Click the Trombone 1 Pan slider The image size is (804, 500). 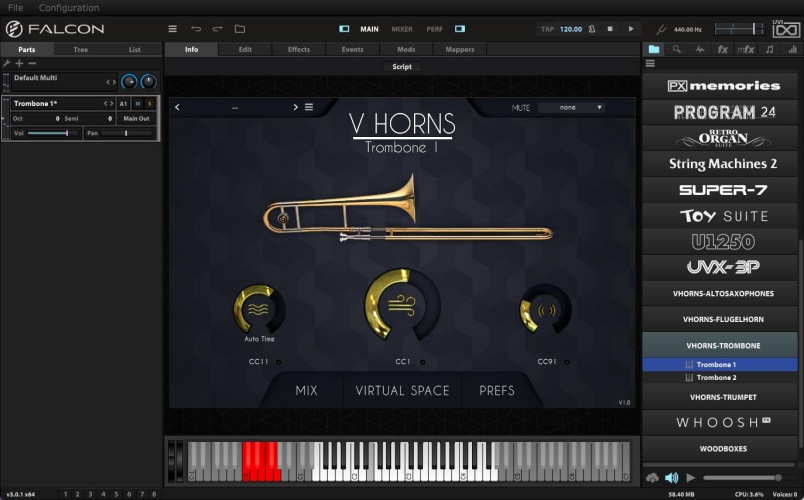tap(127, 133)
